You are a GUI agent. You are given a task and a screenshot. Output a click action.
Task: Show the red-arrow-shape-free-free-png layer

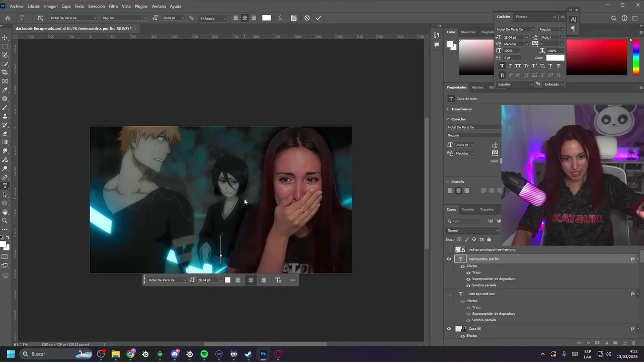pyautogui.click(x=449, y=249)
